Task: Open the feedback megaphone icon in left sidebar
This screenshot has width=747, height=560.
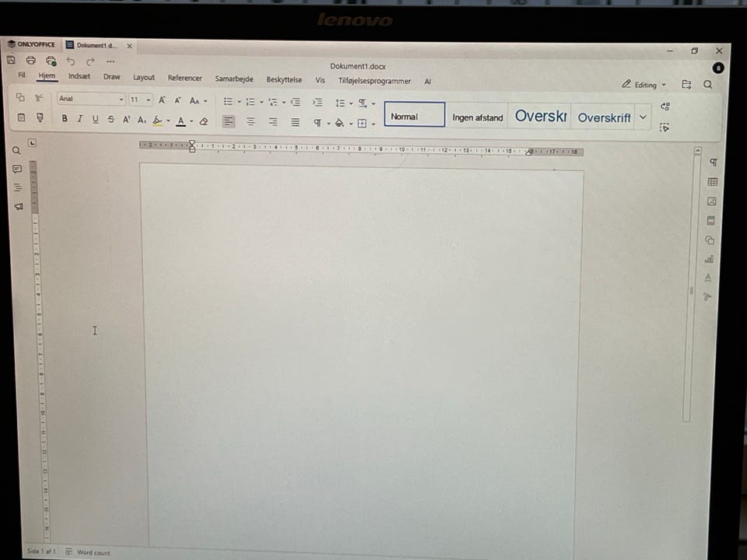Action: coord(19,207)
